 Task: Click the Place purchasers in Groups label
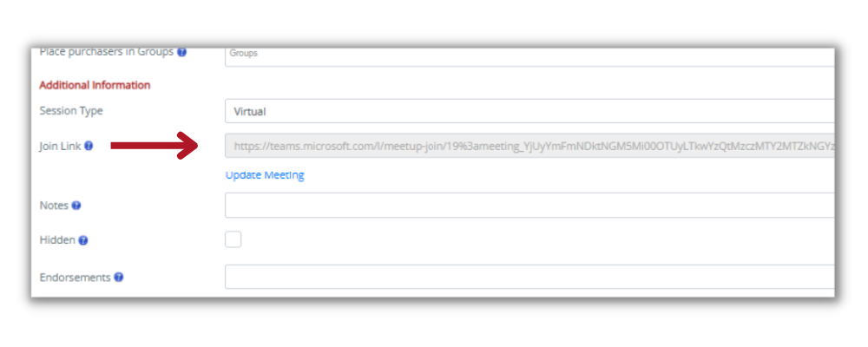pos(106,52)
